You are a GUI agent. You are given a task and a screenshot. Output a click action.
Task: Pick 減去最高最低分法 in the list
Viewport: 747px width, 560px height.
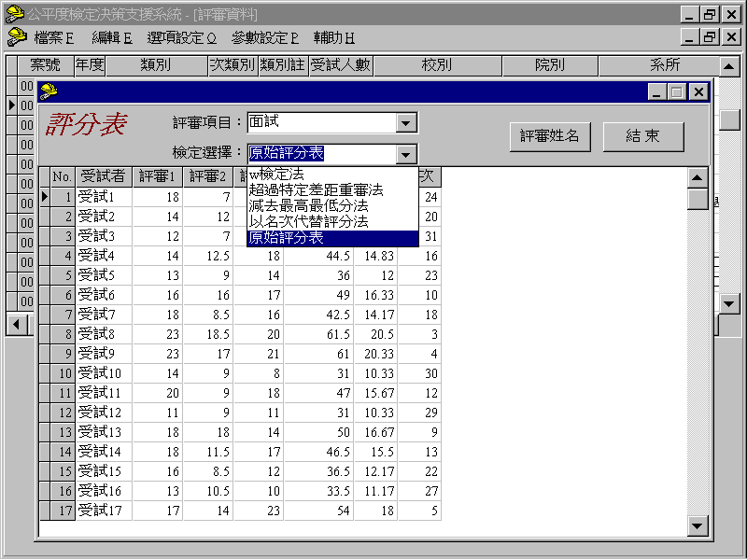click(x=308, y=206)
